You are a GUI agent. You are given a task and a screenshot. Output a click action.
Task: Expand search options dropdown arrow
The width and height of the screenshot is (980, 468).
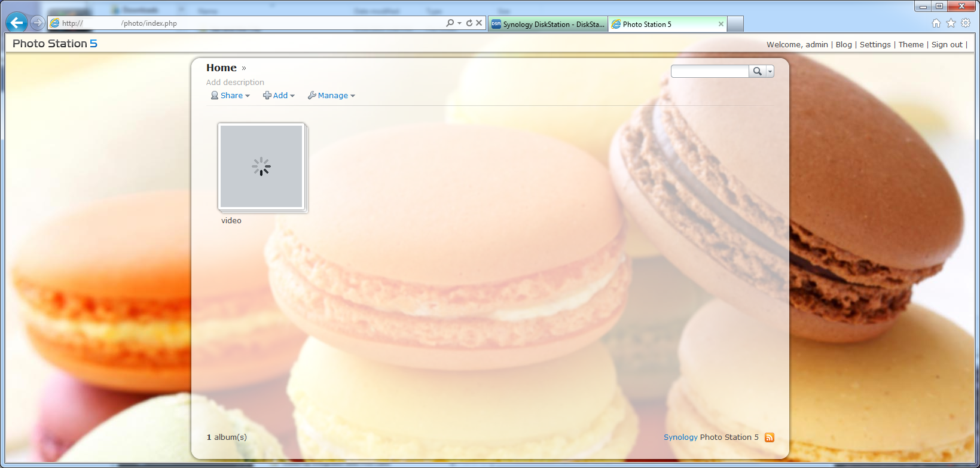coord(770,71)
